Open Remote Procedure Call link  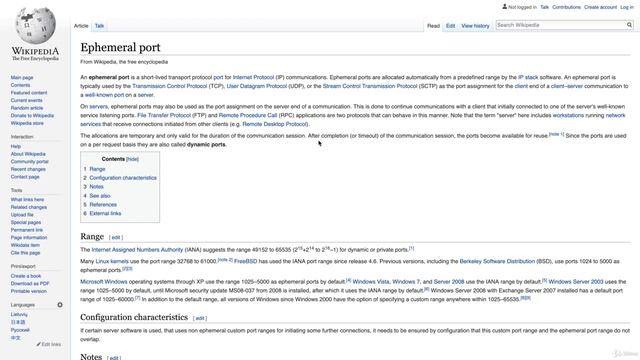(x=248, y=116)
